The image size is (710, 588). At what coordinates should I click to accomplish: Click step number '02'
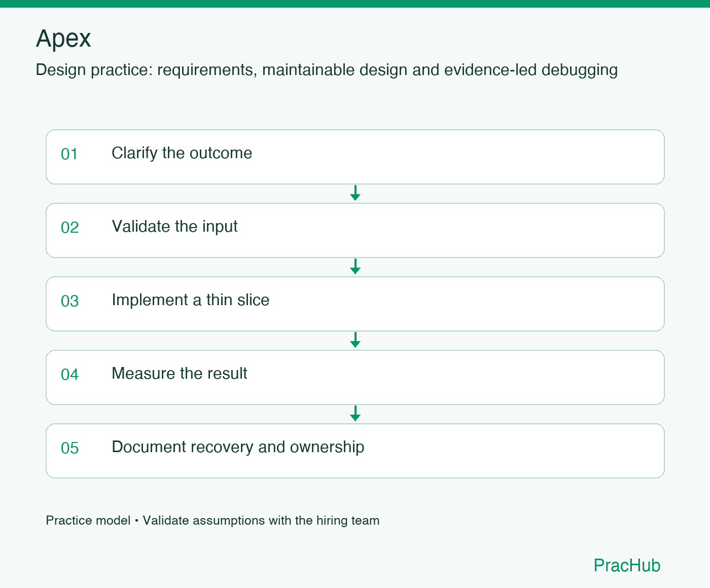[x=70, y=228]
